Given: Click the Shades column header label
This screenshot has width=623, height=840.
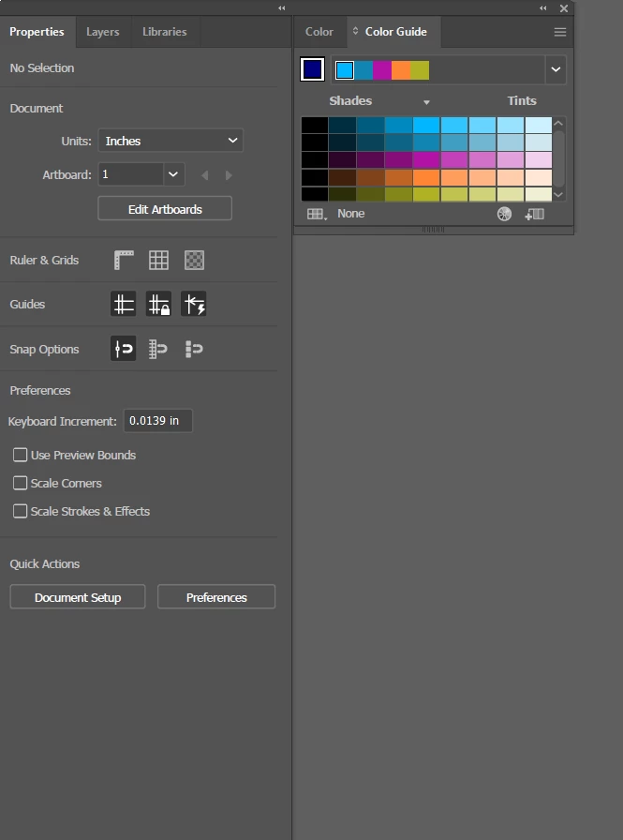Looking at the screenshot, I should pos(350,100).
